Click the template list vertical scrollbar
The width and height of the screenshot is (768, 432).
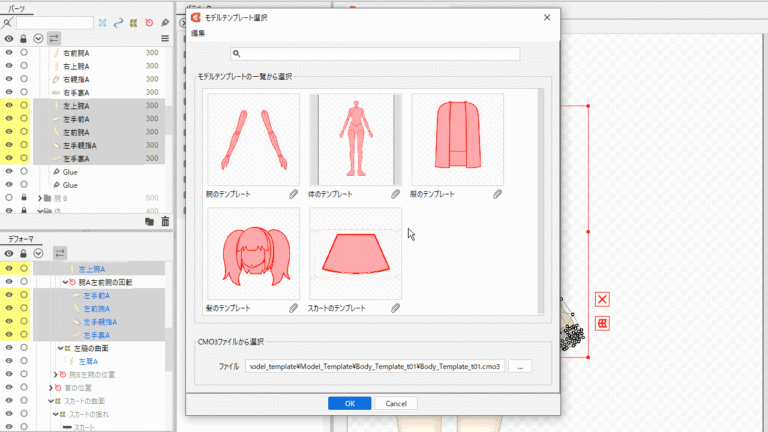[541, 201]
